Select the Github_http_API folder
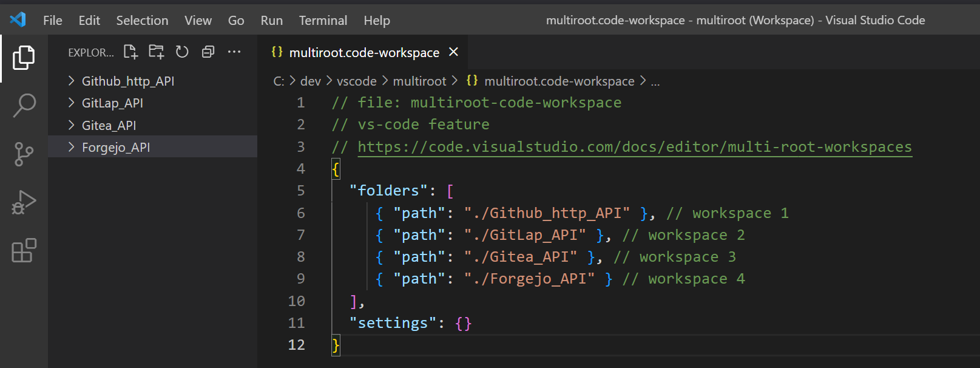Viewport: 980px width, 368px height. click(152, 81)
